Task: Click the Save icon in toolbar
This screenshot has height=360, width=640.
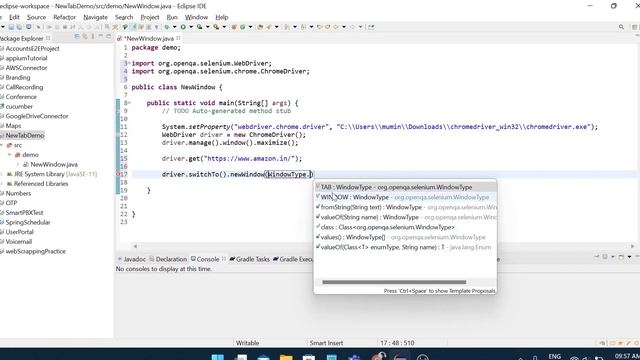Action: [x=11, y=27]
